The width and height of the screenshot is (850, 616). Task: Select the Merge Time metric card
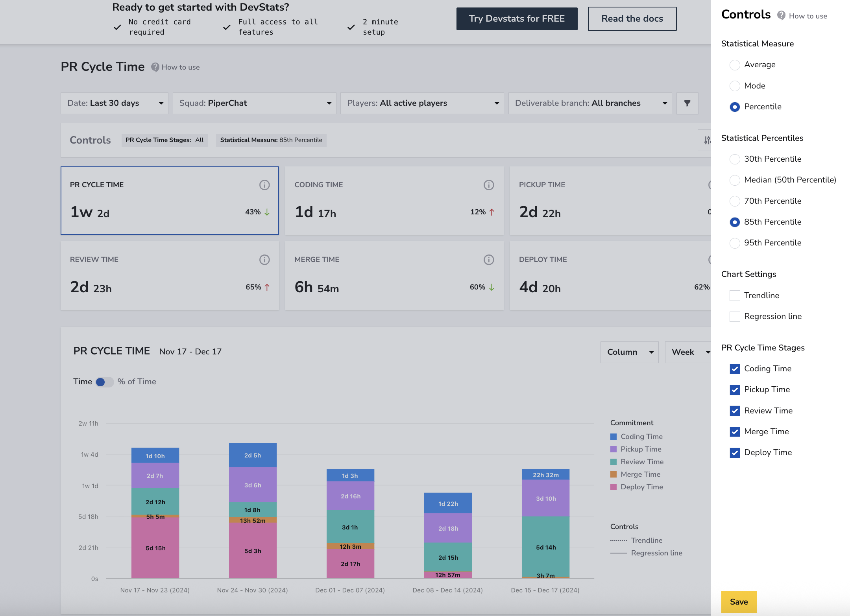click(x=394, y=275)
